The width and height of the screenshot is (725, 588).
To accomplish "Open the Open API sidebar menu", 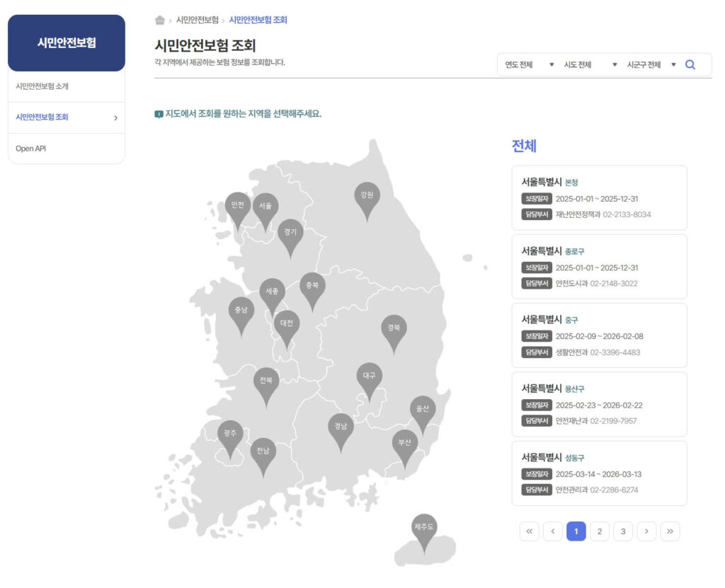I will pyautogui.click(x=31, y=148).
